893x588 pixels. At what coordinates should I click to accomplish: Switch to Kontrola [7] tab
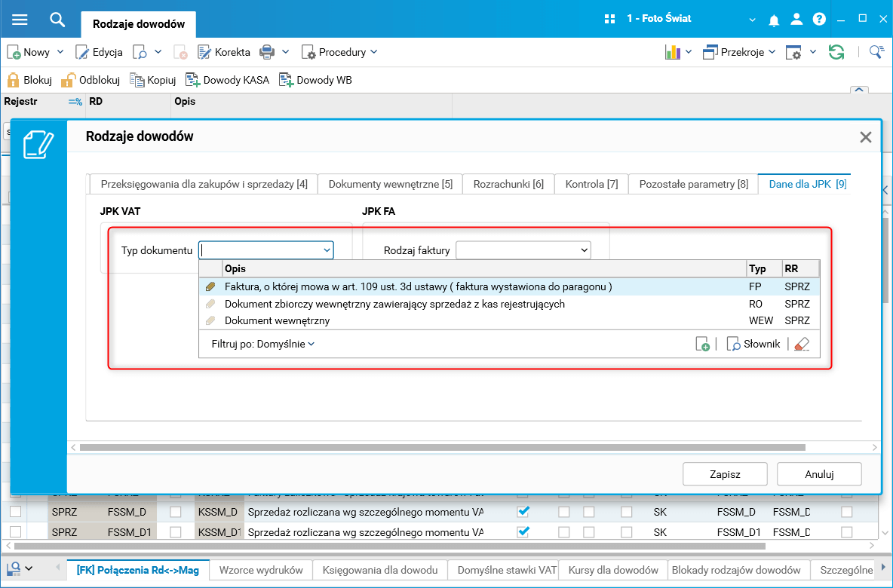pos(591,185)
